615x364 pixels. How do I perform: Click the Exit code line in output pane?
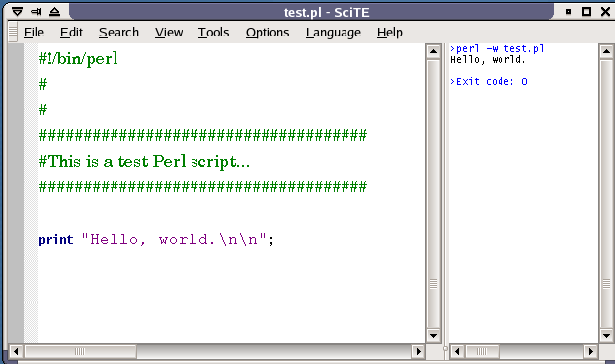point(489,81)
